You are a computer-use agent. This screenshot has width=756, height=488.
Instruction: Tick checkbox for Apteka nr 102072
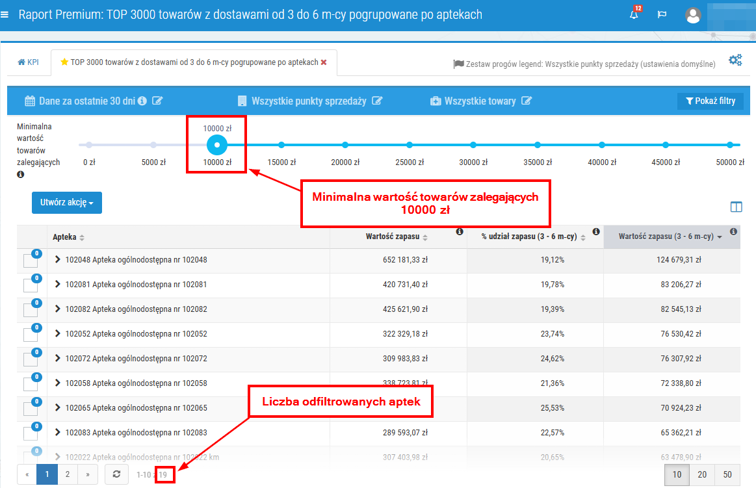click(x=30, y=359)
